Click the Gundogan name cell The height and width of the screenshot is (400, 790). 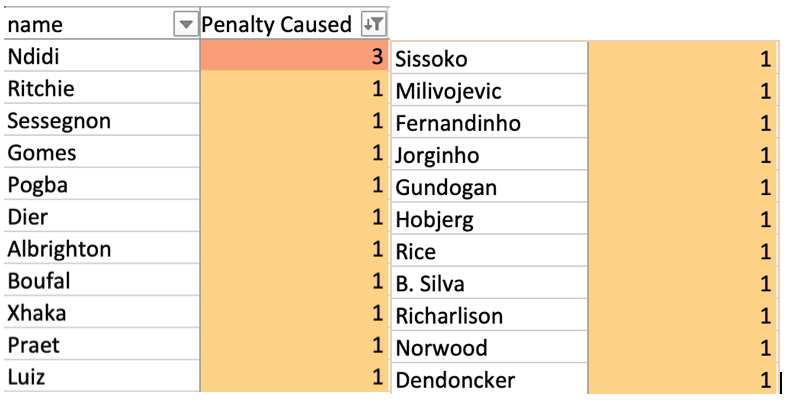tap(489, 187)
